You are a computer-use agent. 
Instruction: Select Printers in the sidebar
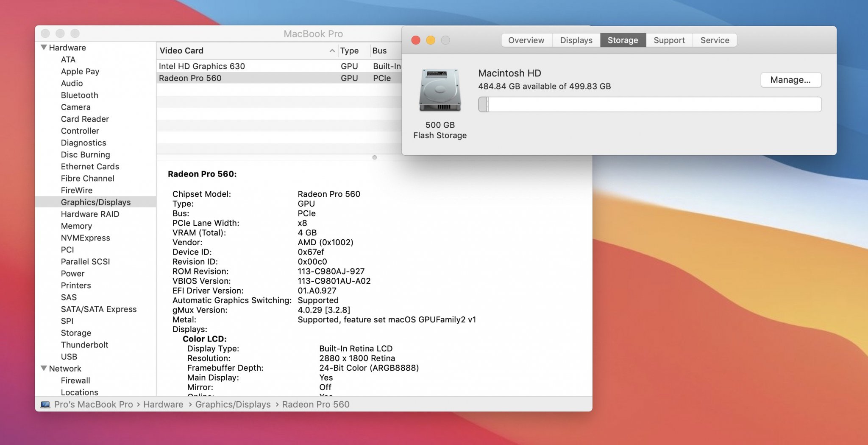tap(76, 285)
